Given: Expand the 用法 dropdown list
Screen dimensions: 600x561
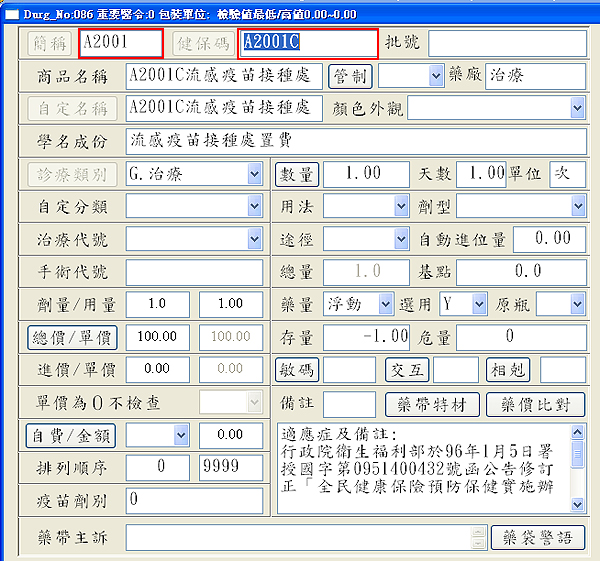Looking at the screenshot, I should (400, 206).
